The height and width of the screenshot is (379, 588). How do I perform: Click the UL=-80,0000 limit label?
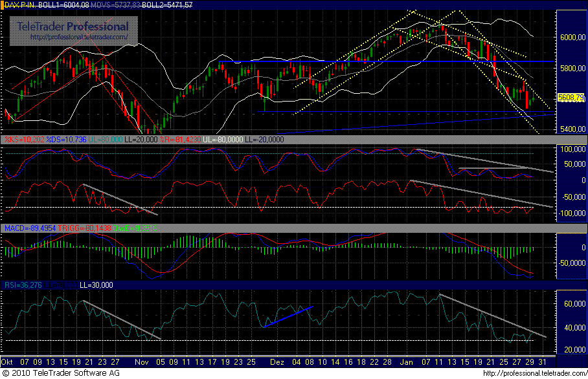(223, 139)
